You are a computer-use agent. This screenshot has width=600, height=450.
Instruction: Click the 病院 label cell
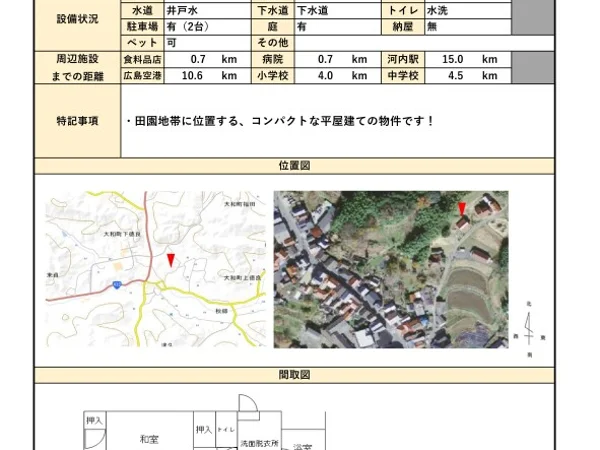[272, 59]
